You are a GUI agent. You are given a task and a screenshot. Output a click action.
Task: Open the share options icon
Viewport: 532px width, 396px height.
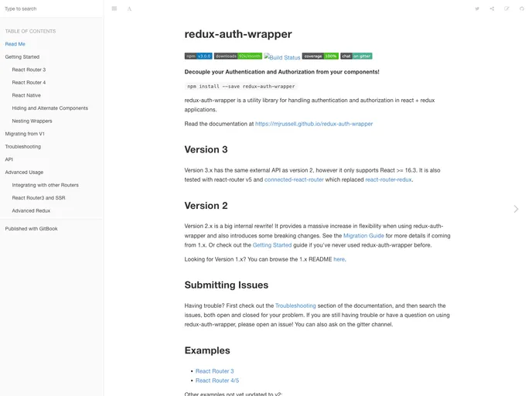(492, 9)
